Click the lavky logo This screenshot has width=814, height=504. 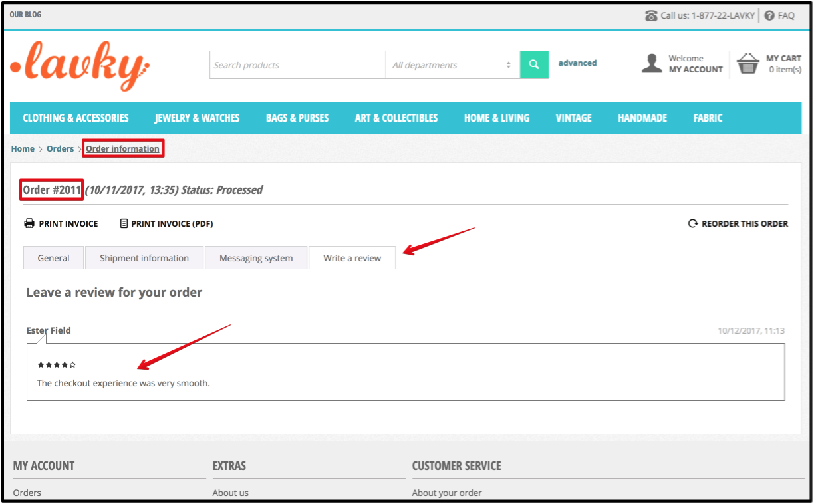[79, 65]
